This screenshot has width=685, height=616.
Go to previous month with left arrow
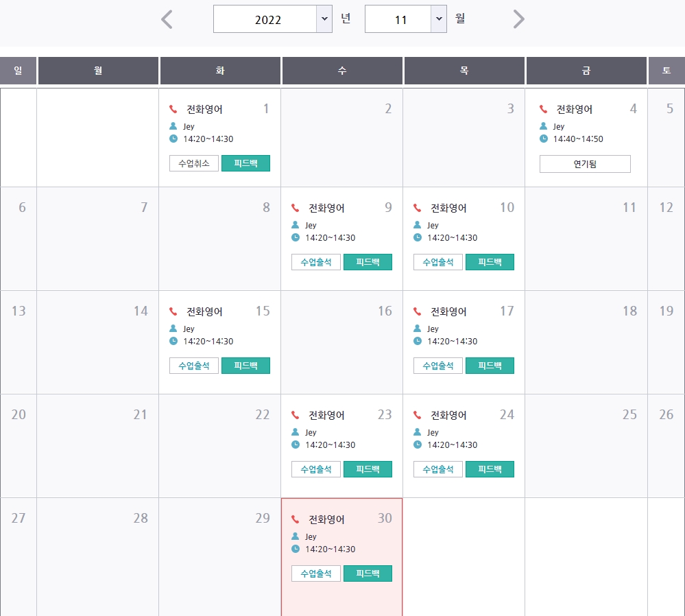pyautogui.click(x=167, y=20)
